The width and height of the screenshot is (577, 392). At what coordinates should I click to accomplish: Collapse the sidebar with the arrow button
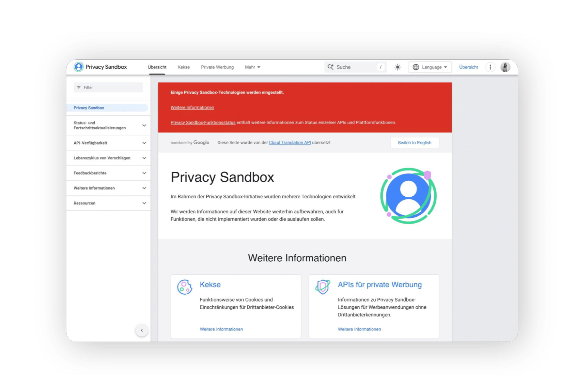coord(142,330)
